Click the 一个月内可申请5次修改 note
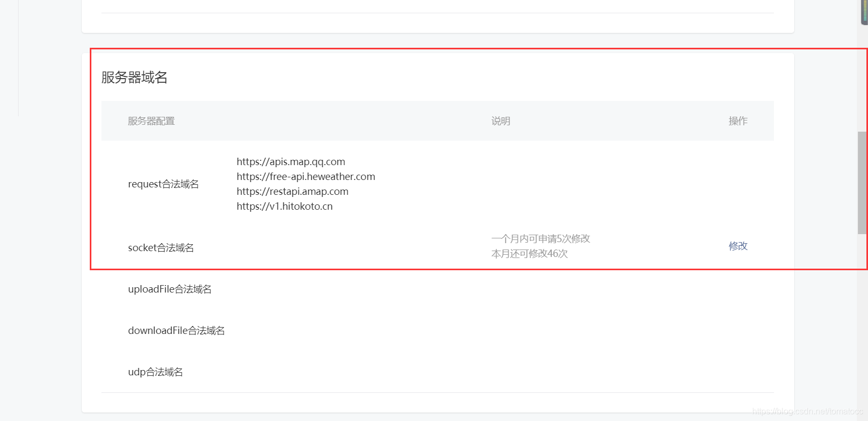868x421 pixels. coord(541,238)
